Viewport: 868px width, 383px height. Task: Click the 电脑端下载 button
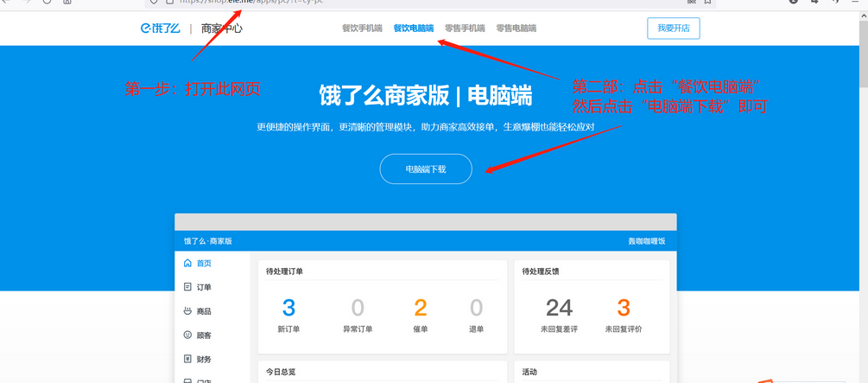pyautogui.click(x=426, y=169)
